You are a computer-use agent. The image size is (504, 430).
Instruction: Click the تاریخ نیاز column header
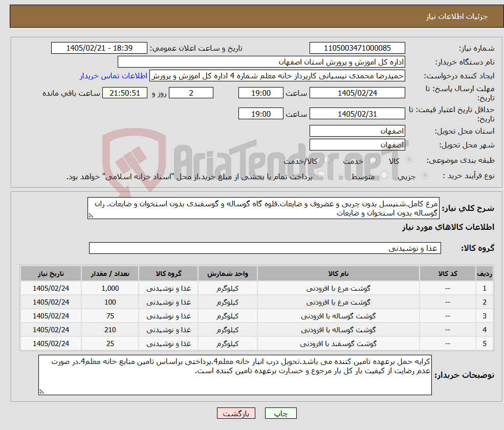[x=51, y=274]
